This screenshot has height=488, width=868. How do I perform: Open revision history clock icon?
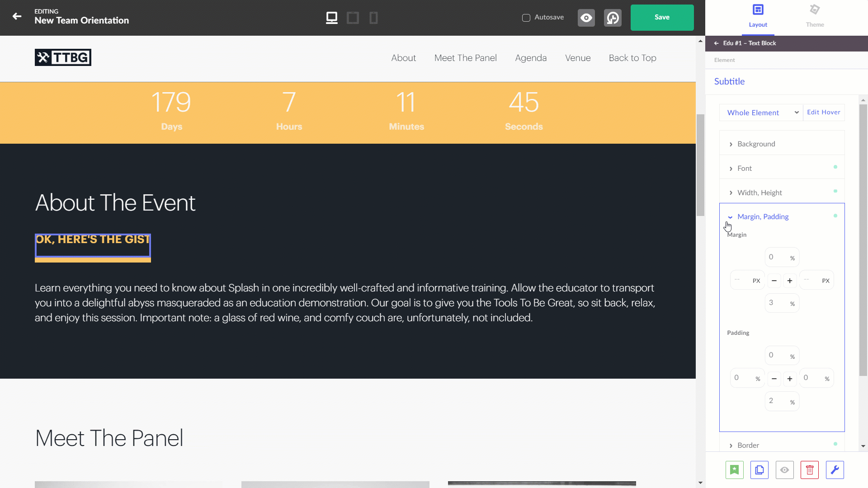click(x=613, y=18)
